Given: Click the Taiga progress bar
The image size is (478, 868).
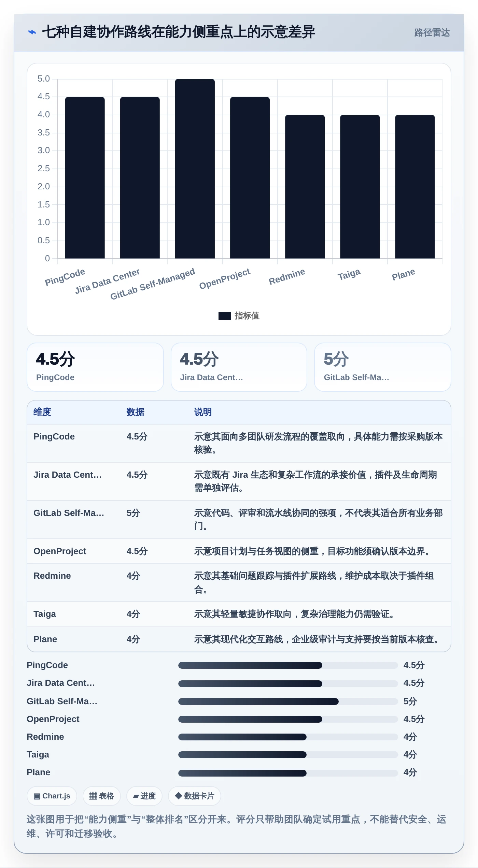Looking at the screenshot, I should 288,755.
